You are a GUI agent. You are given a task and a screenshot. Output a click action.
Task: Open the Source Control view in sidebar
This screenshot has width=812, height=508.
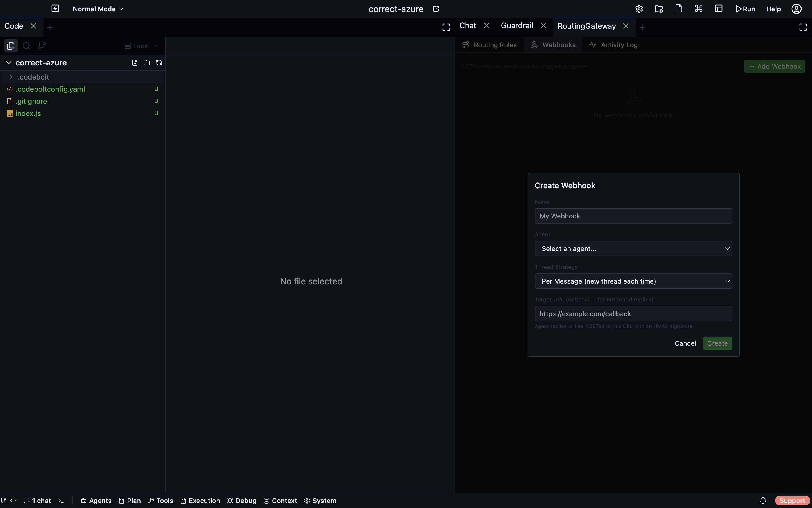click(x=42, y=46)
